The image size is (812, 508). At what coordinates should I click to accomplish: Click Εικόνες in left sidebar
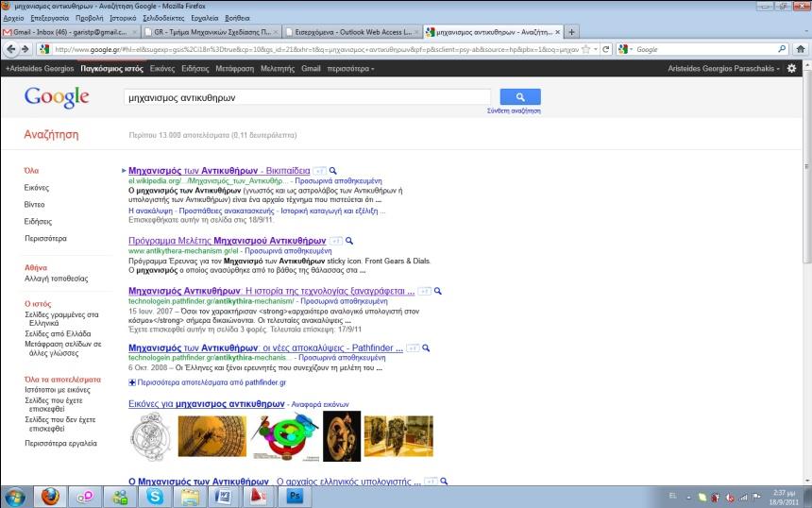[36, 188]
